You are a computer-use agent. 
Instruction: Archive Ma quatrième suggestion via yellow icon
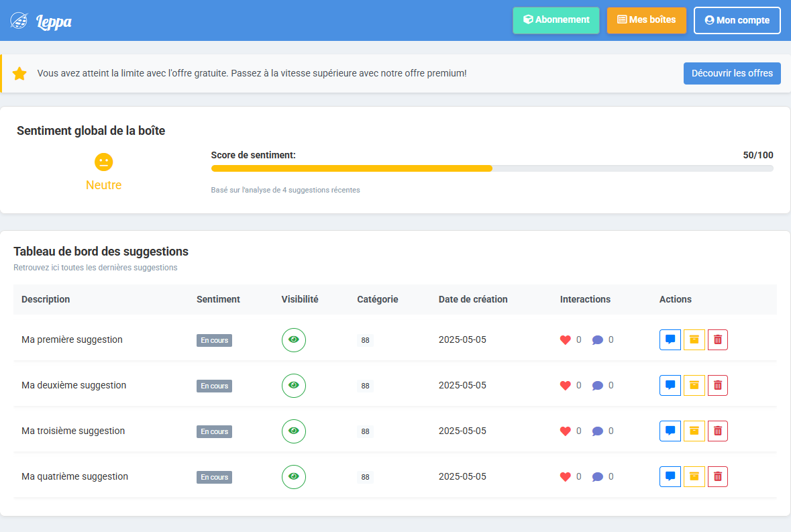click(x=694, y=477)
